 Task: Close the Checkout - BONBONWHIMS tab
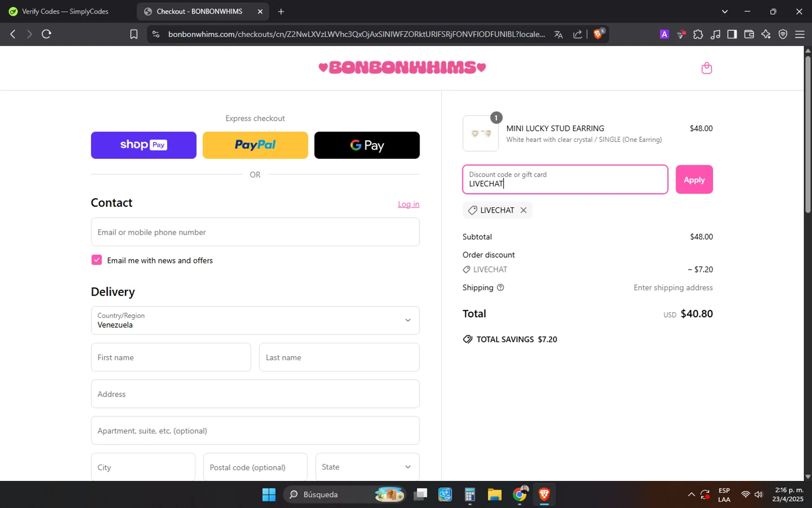[260, 11]
